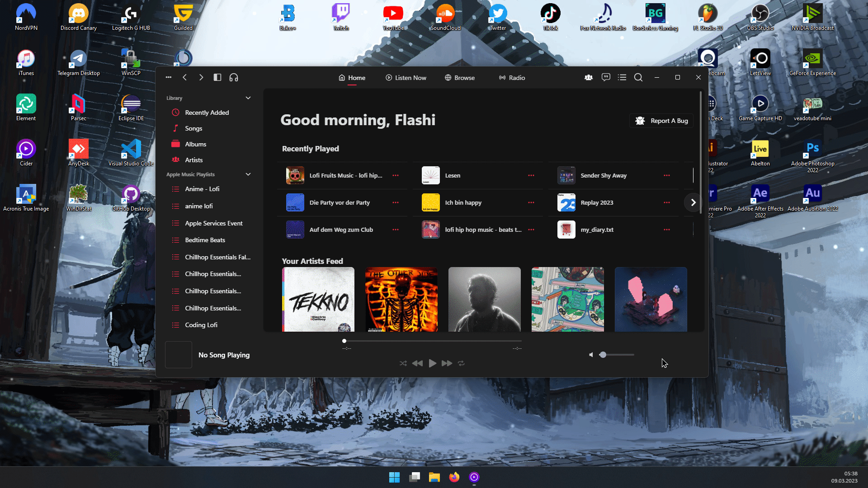The width and height of the screenshot is (868, 488).
Task: Open the headphones audio settings icon
Action: pyautogui.click(x=234, y=77)
